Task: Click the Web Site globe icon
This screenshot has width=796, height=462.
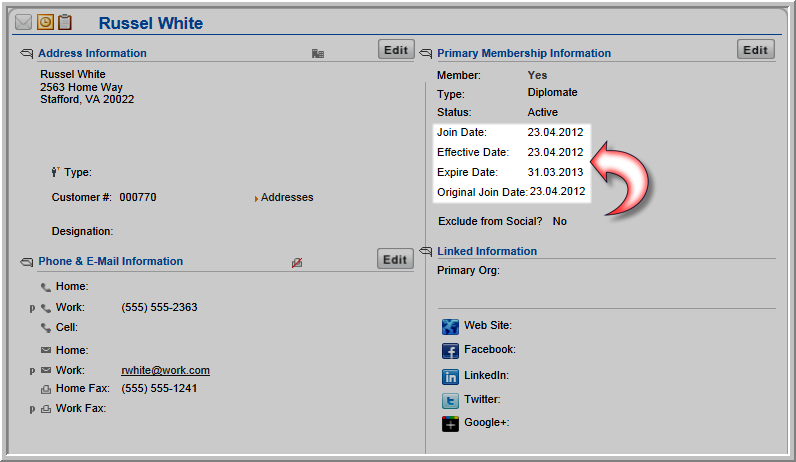Action: coord(450,327)
